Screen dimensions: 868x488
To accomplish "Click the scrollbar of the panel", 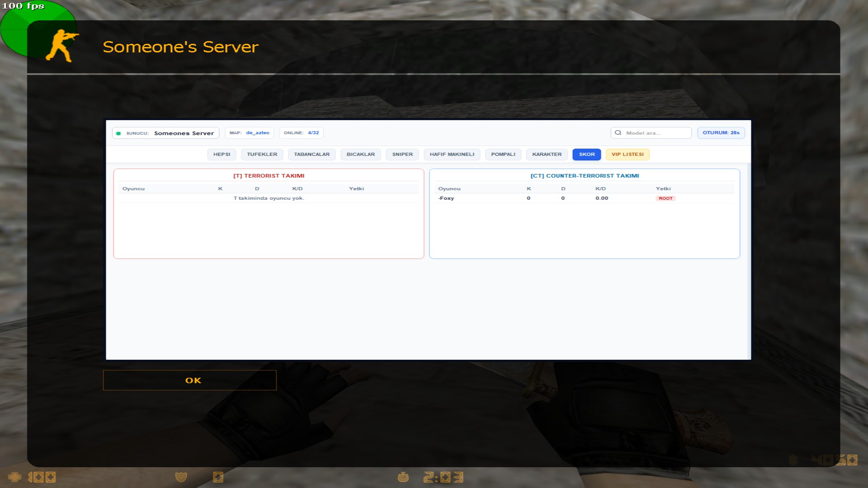I will [749, 262].
